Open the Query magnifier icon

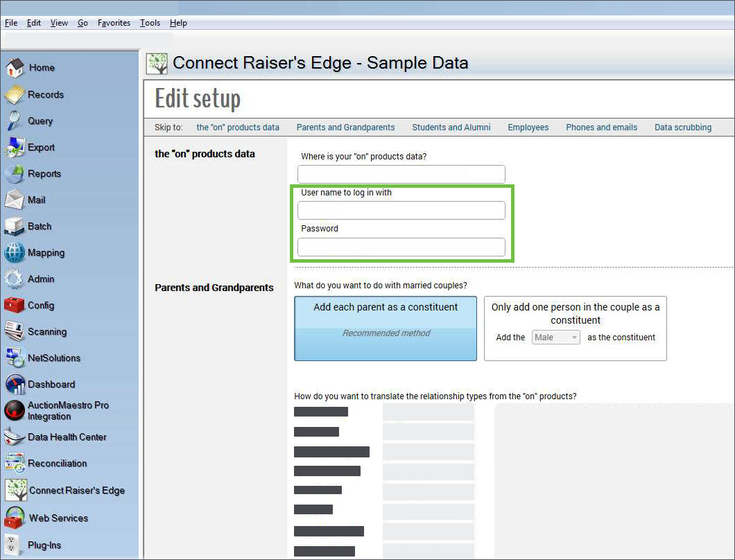[x=15, y=121]
